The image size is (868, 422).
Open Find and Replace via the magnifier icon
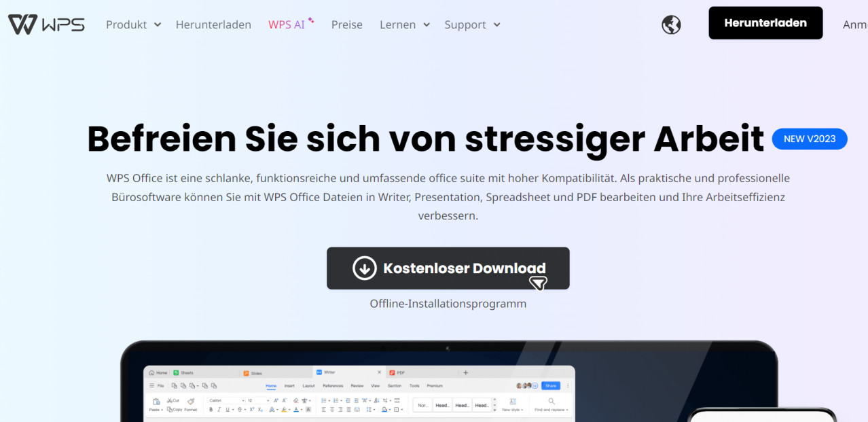tap(549, 401)
